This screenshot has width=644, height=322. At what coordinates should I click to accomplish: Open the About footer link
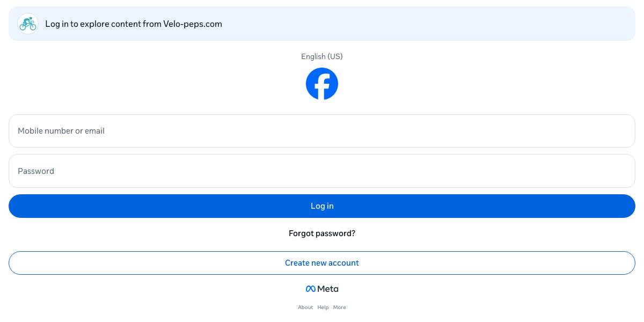tap(305, 308)
